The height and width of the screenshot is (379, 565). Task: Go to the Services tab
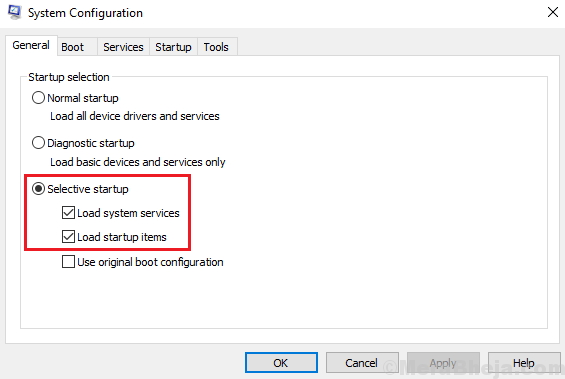click(123, 47)
